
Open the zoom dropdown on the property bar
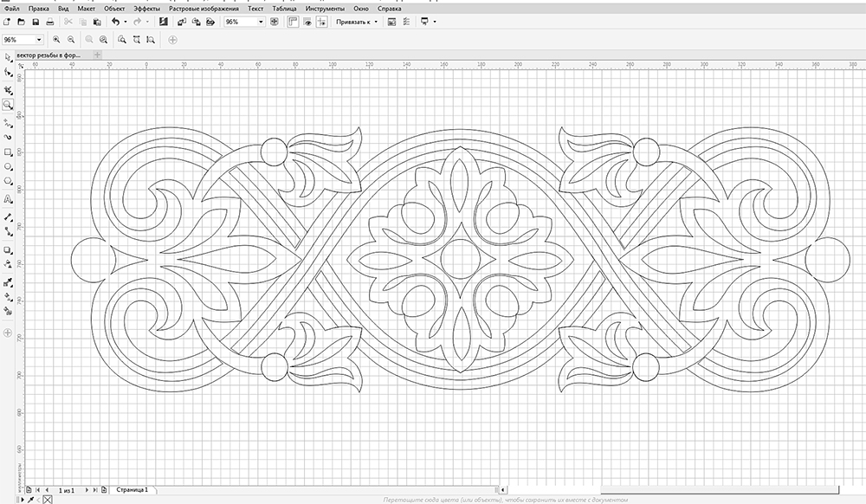(x=40, y=40)
